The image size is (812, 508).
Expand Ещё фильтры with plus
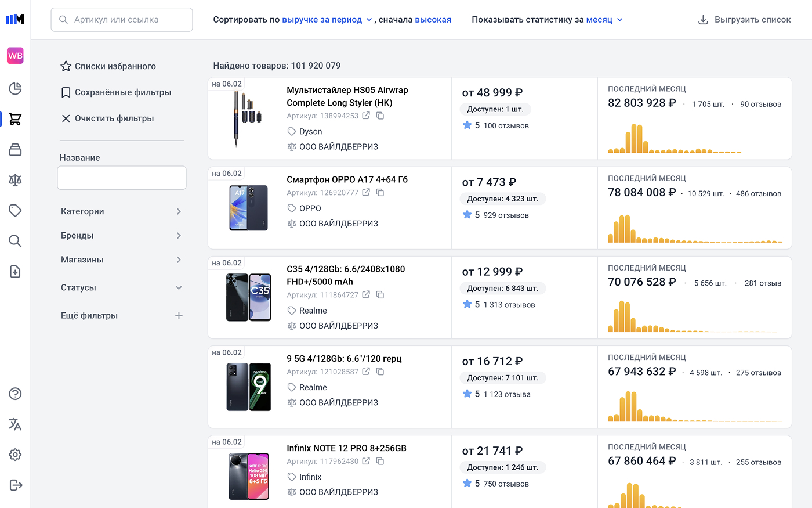[x=179, y=315]
